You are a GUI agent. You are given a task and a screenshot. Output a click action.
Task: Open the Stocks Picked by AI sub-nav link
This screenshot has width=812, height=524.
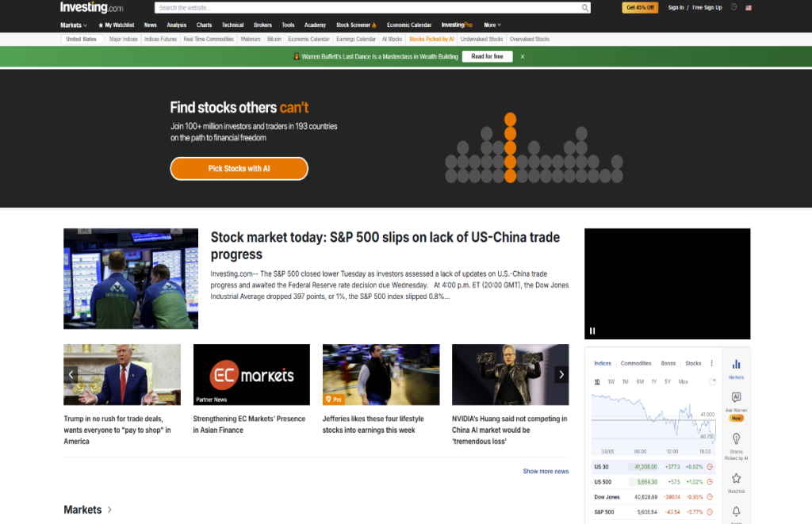coord(431,40)
